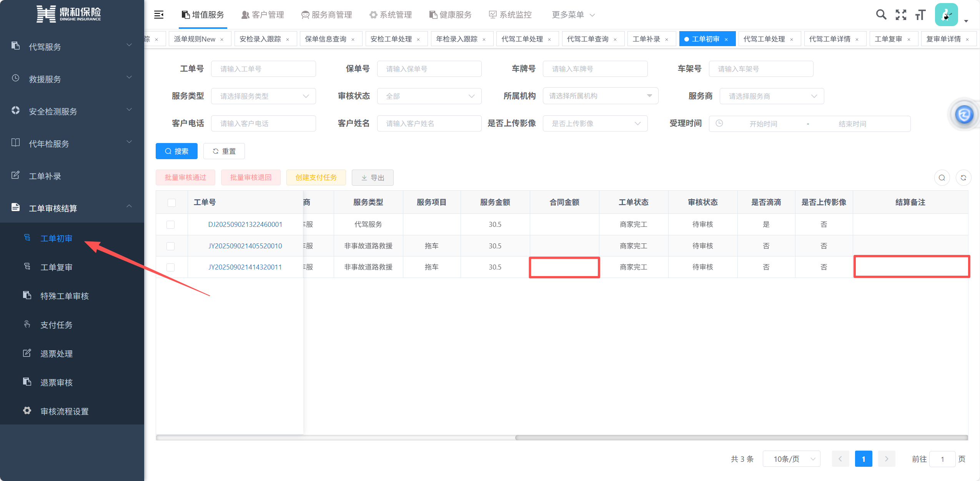Click the horizontal table scrollbar
Screen dimensions: 980x481
(x=741, y=438)
